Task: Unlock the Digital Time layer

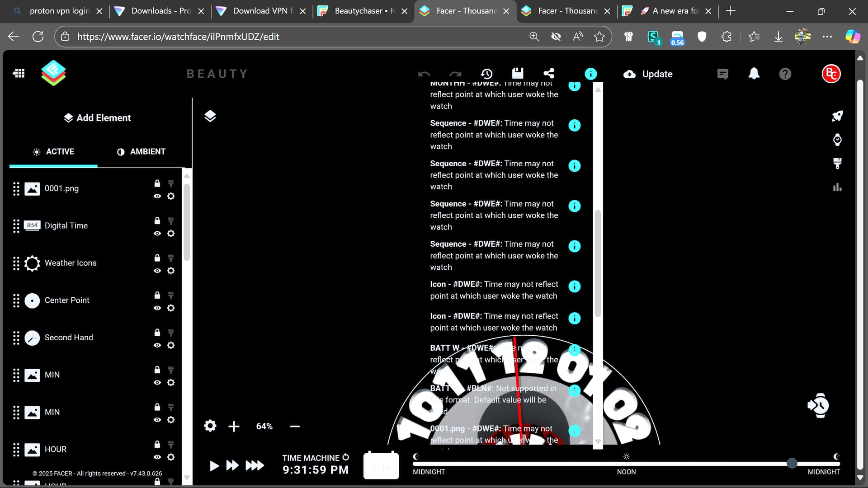Action: click(x=157, y=221)
